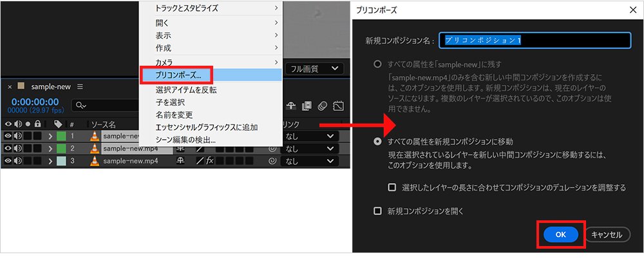
Task: Expand layer 3 properties
Action: coord(50,161)
